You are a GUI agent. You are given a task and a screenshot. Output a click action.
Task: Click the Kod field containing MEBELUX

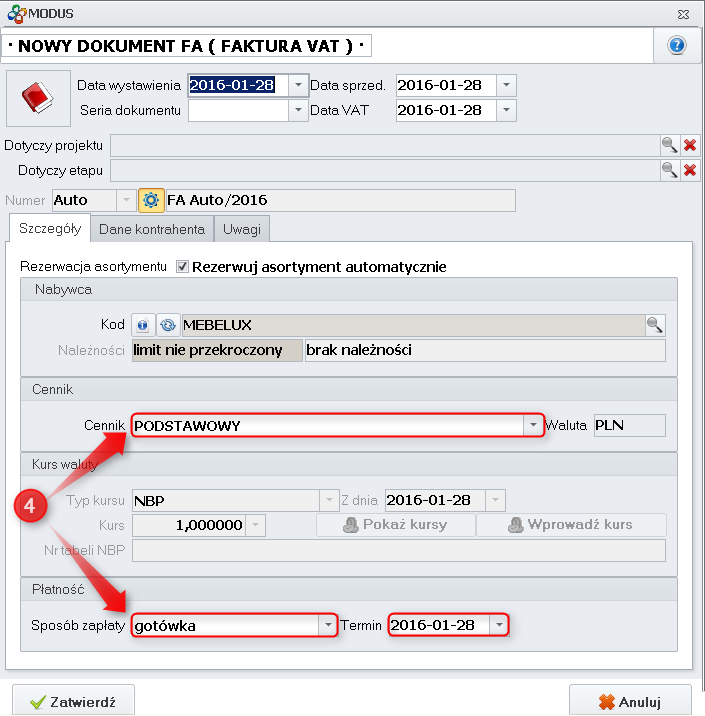(x=413, y=325)
